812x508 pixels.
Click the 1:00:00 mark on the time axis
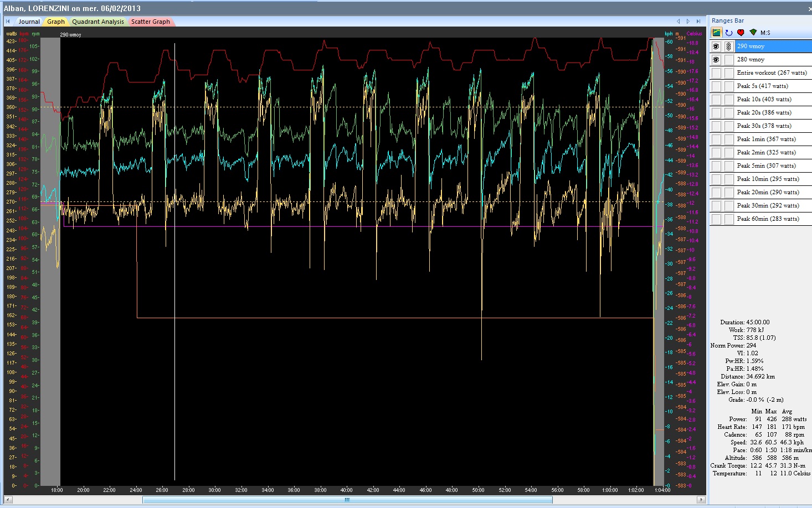point(610,490)
